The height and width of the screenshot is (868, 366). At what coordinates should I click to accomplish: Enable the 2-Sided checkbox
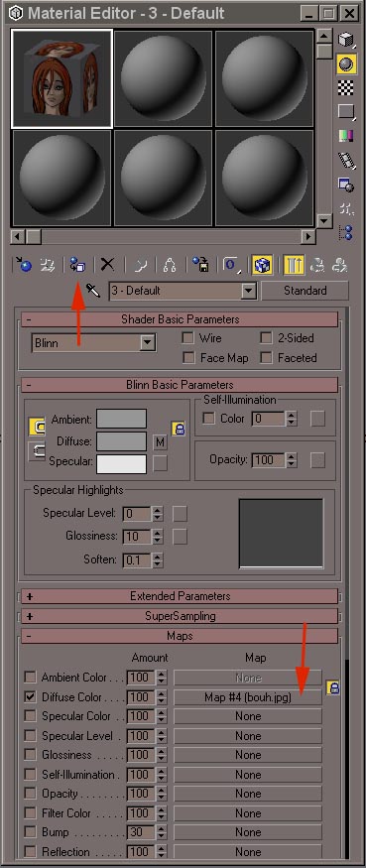[x=267, y=337]
